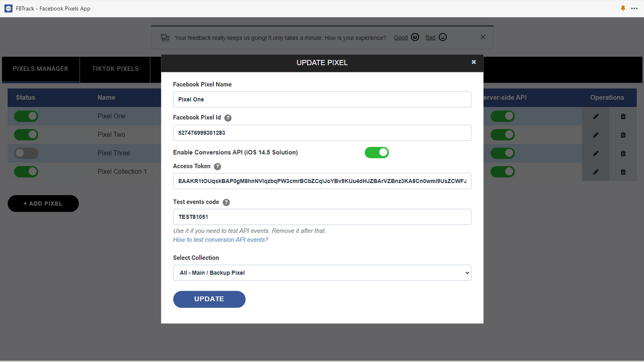Click the Access Token field
Image resolution: width=644 pixels, height=362 pixels.
[x=322, y=181]
